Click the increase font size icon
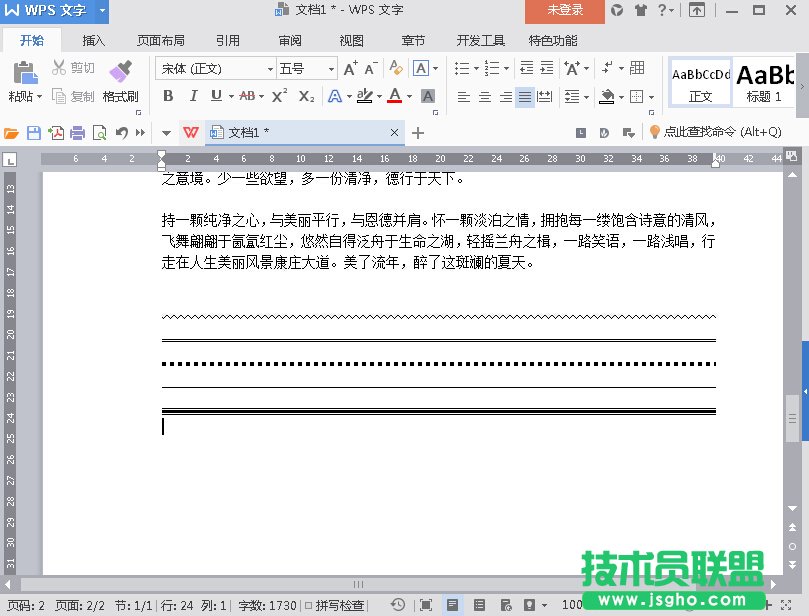This screenshot has width=809, height=616. (x=350, y=68)
